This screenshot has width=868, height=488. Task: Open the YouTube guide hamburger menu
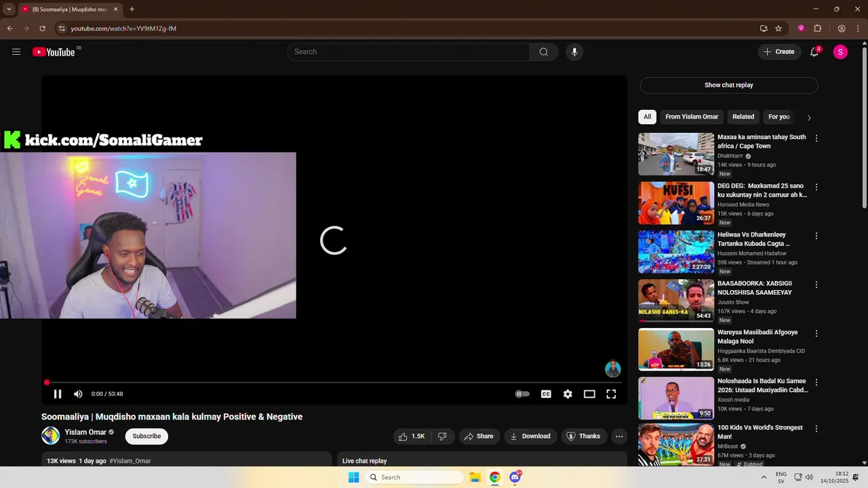pos(16,52)
